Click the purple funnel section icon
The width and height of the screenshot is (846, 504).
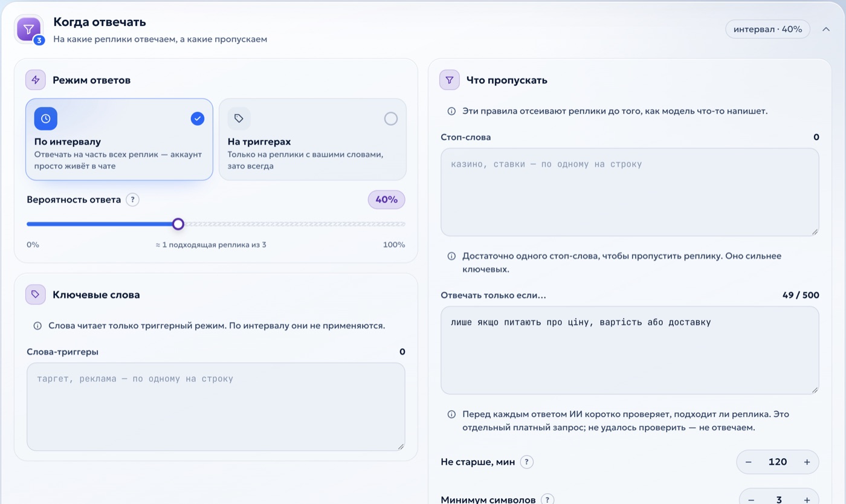coord(29,29)
